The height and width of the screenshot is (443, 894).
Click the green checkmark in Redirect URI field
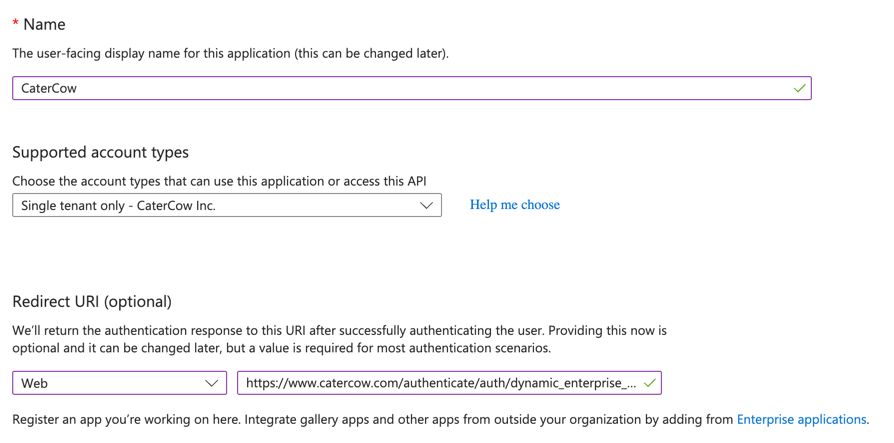[x=649, y=383]
